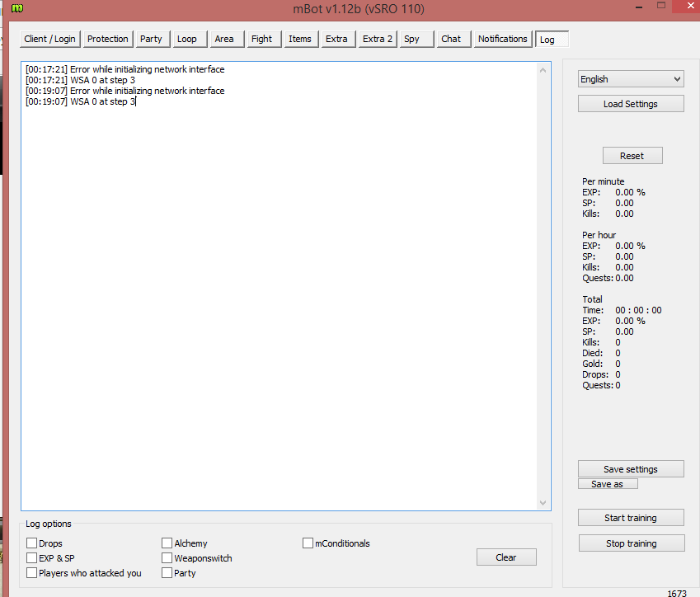Select the Extra 2 tab

pyautogui.click(x=378, y=39)
